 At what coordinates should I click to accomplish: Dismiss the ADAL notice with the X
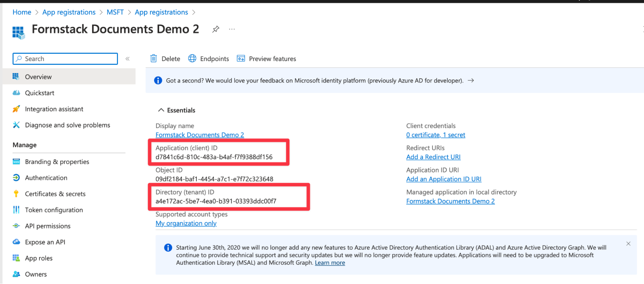click(628, 244)
